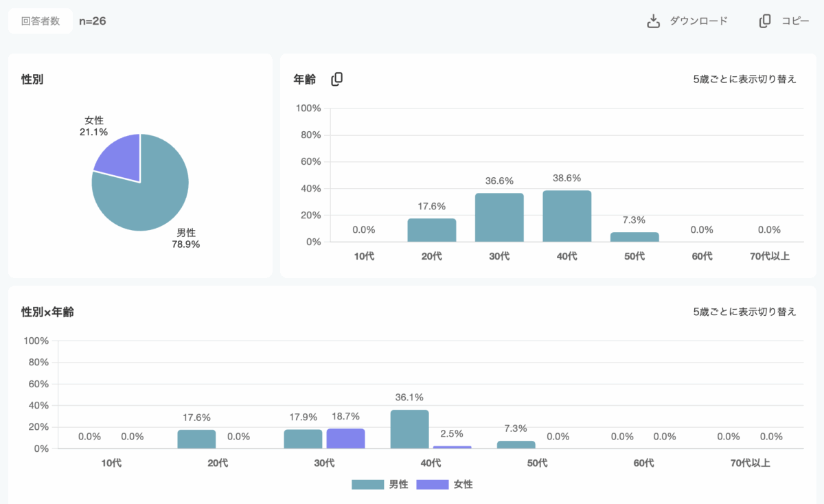Hide the 男性 series via its legend label
Image resolution: width=824 pixels, height=504 pixels.
[398, 485]
